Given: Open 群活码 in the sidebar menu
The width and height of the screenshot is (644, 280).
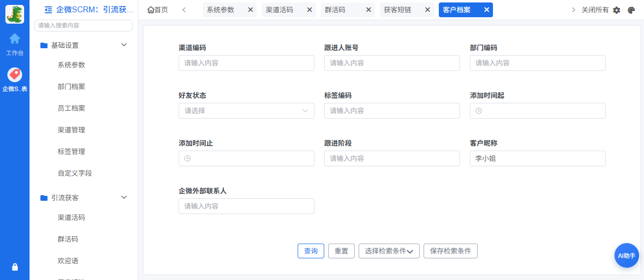Looking at the screenshot, I should 68,239.
